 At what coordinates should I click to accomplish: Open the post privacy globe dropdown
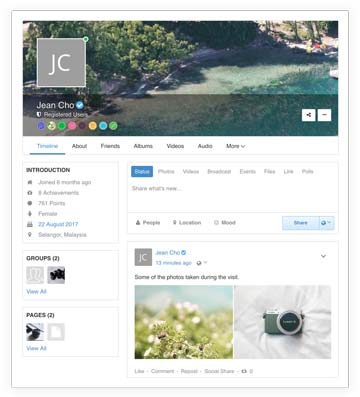tap(202, 263)
